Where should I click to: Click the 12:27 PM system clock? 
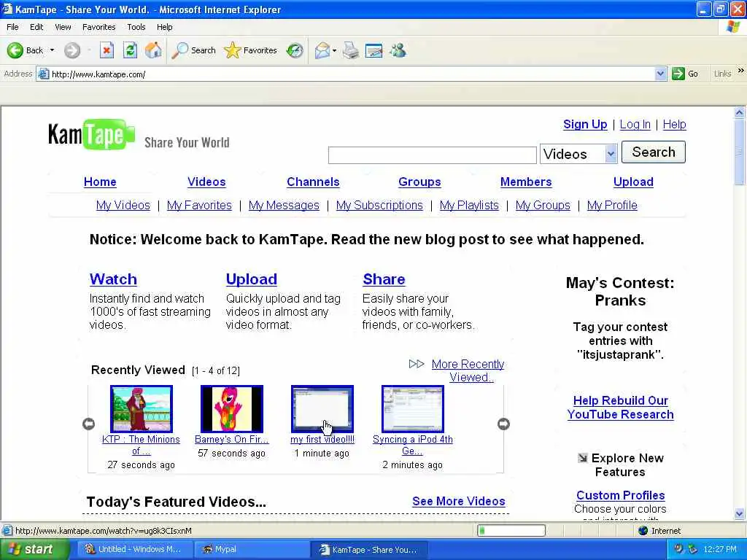point(720,549)
